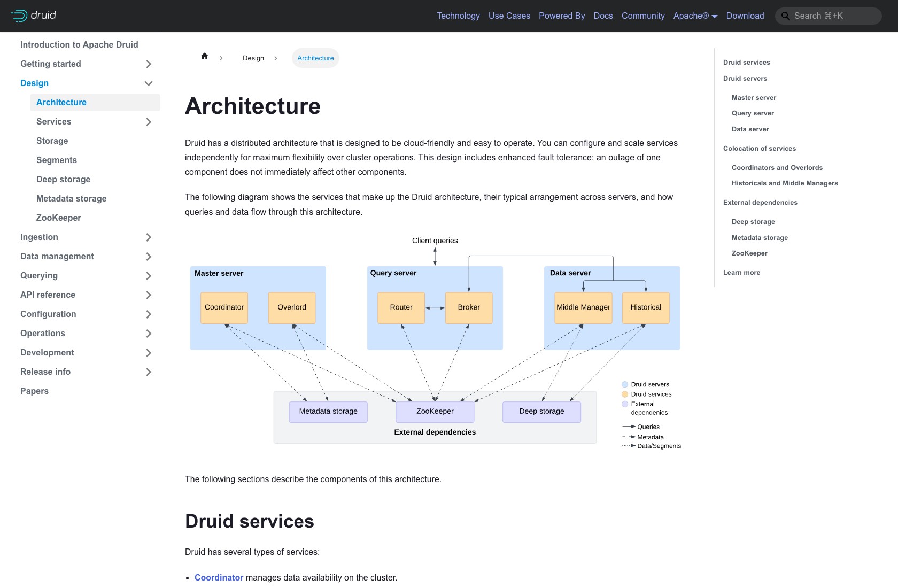Jump to Druid services in table of contents
The image size is (898, 588).
746,63
